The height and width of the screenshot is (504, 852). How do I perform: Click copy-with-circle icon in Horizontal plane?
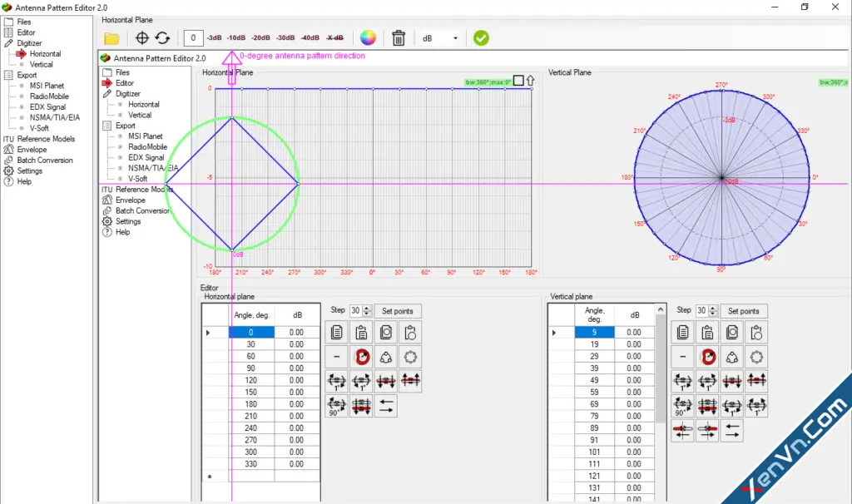386,333
